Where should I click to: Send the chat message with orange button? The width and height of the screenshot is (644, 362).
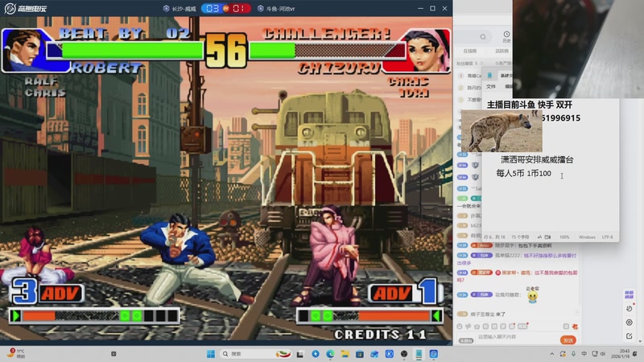coord(568,340)
